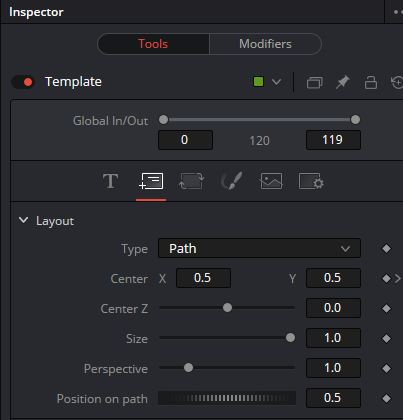This screenshot has height=420, width=403.
Task: Add keyframe for Size
Action: click(386, 338)
